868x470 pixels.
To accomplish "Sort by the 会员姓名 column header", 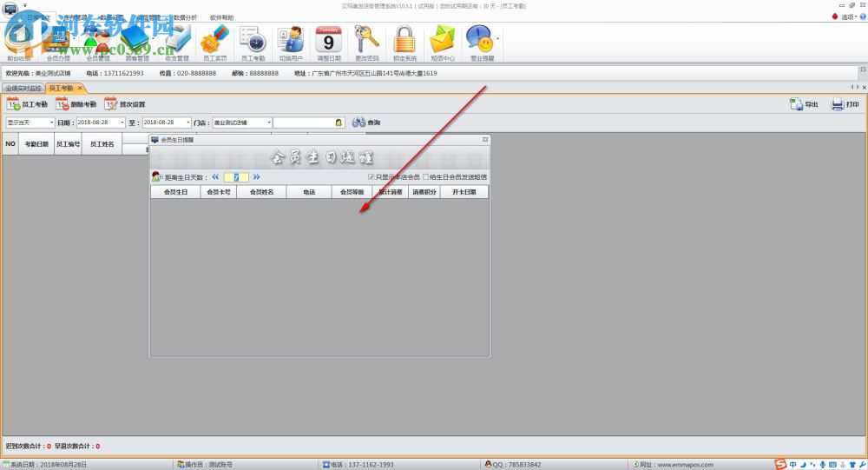I will point(261,192).
